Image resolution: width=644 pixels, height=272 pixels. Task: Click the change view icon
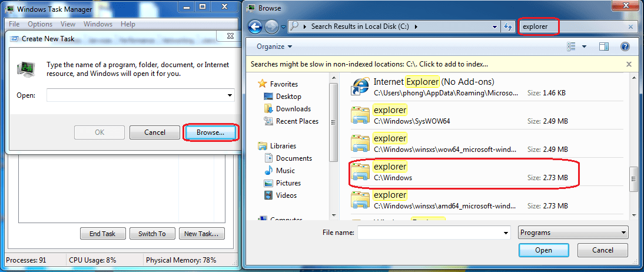(x=571, y=47)
